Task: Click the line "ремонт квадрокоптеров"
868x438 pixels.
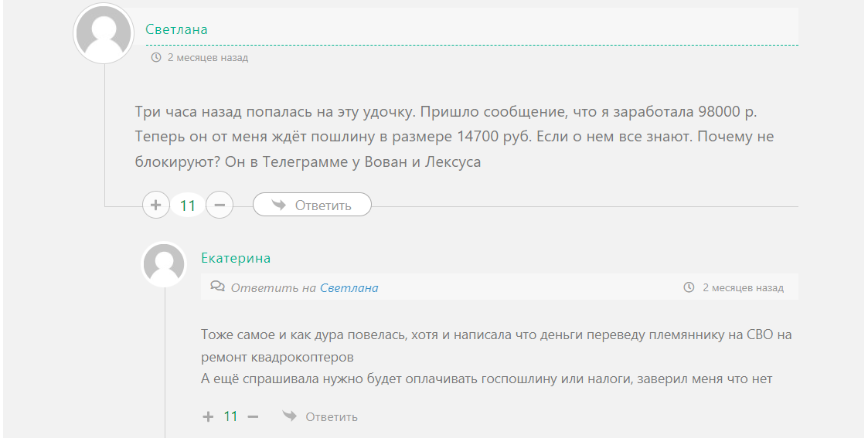Action: 277,357
